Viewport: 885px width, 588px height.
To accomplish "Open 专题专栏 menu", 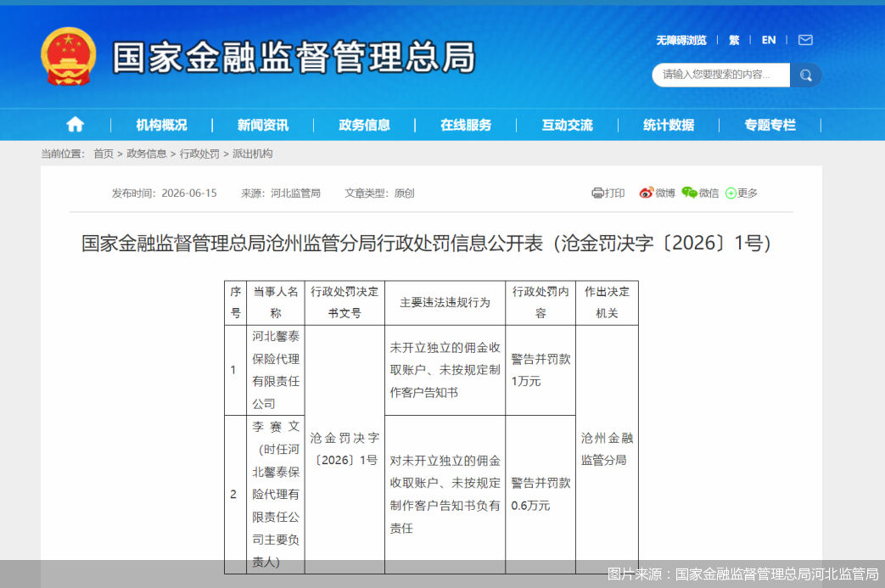I will click(x=770, y=126).
